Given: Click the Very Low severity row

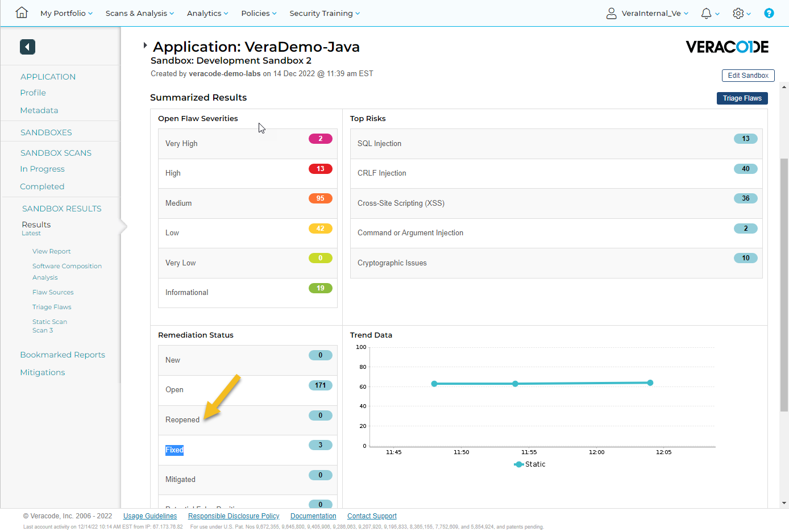Looking at the screenshot, I should click(248, 263).
